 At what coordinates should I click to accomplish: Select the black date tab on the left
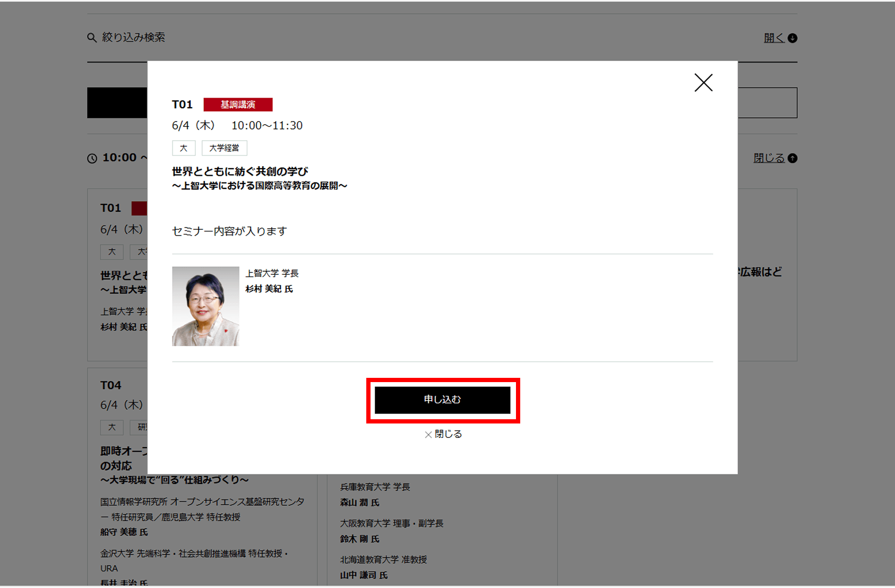pyautogui.click(x=117, y=102)
